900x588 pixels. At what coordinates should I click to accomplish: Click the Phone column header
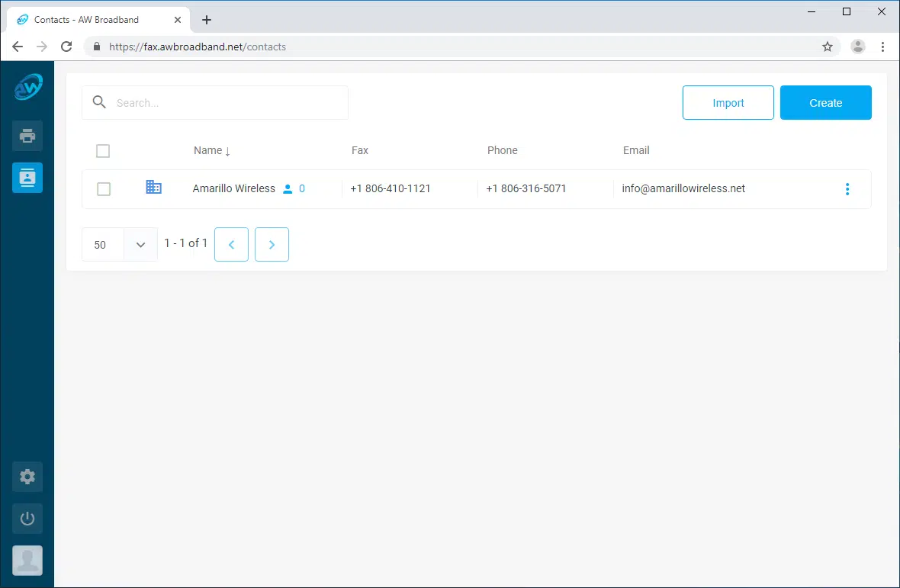coord(502,150)
